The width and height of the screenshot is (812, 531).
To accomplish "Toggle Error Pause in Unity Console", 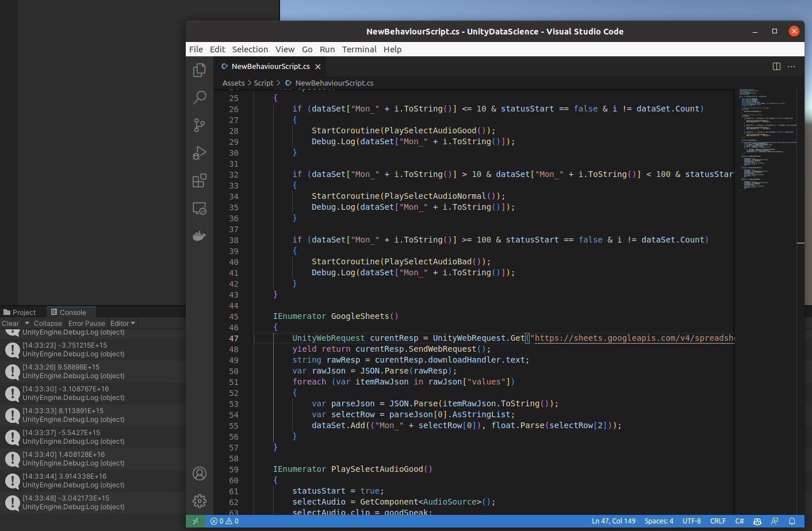I will pyautogui.click(x=87, y=324).
